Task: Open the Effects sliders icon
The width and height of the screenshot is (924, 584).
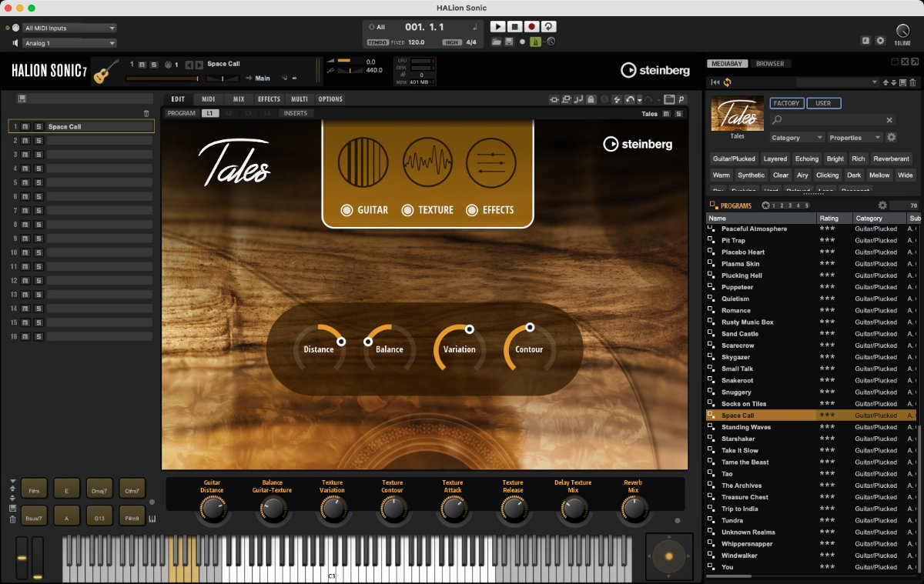Action: coord(490,162)
